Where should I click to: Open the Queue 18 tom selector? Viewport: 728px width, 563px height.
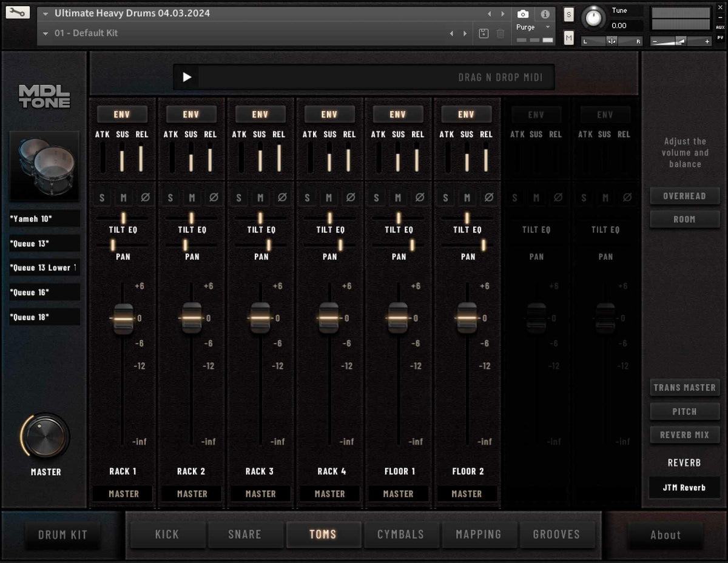[x=44, y=317]
